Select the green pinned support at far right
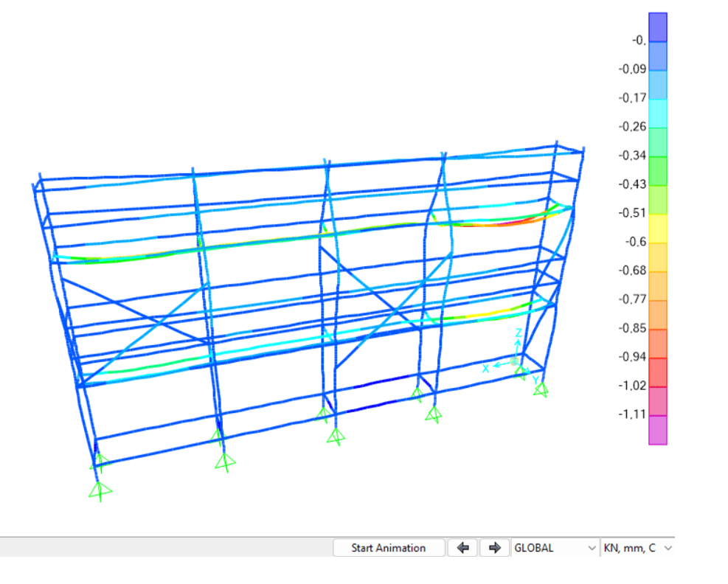Viewport: 728px width, 584px height. tap(541, 389)
